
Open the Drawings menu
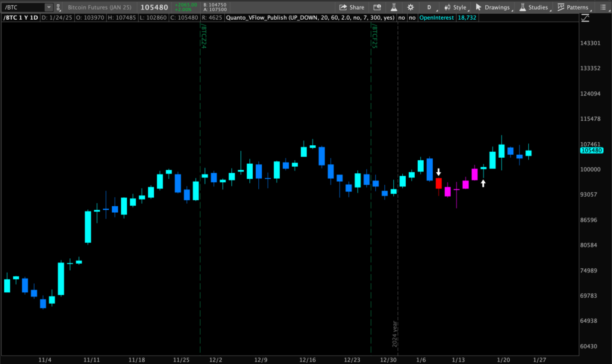click(493, 7)
